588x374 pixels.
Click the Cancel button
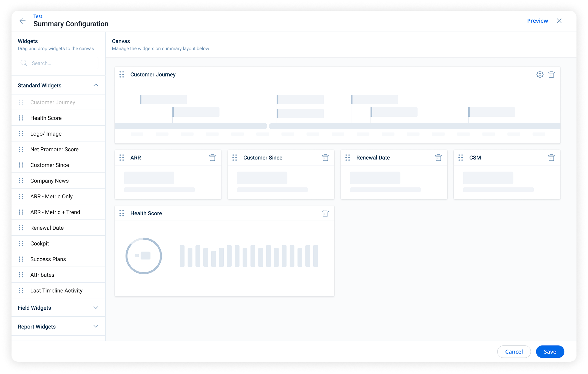pos(514,352)
